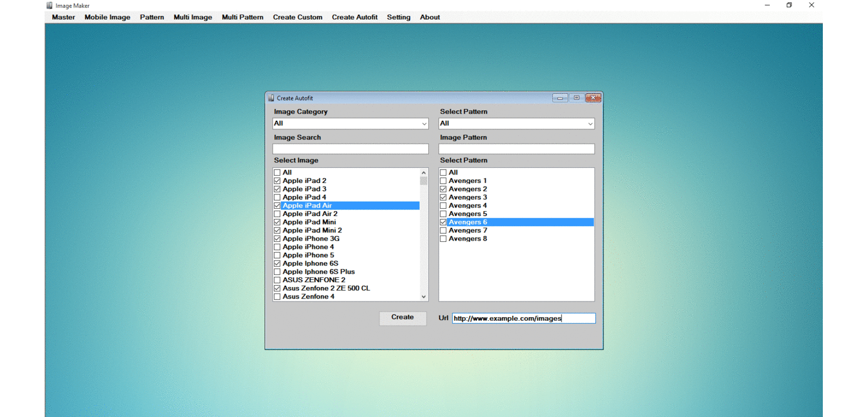Uncheck the Avengers 2 pattern checkbox
Screen dimensions: 868x417
443,189
